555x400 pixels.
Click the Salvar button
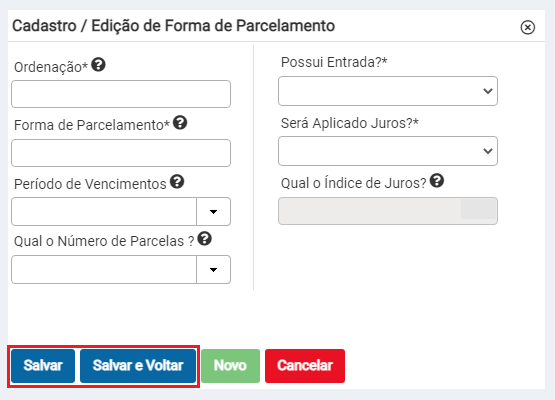pos(43,366)
